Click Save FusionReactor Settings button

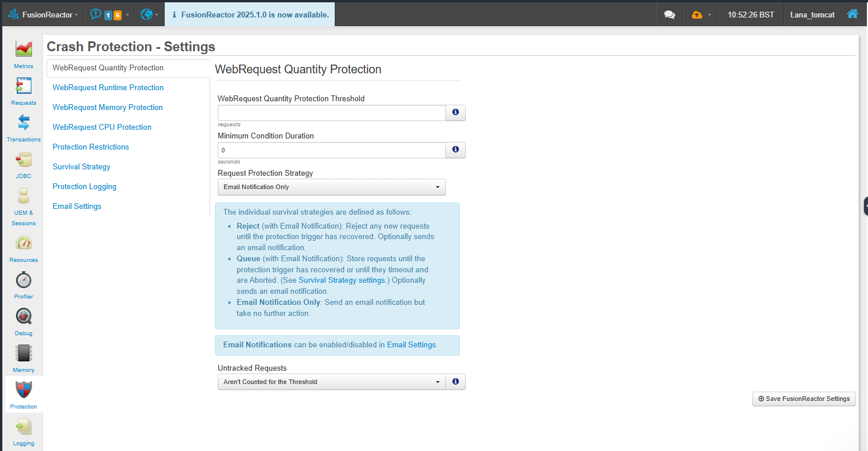[x=804, y=399]
